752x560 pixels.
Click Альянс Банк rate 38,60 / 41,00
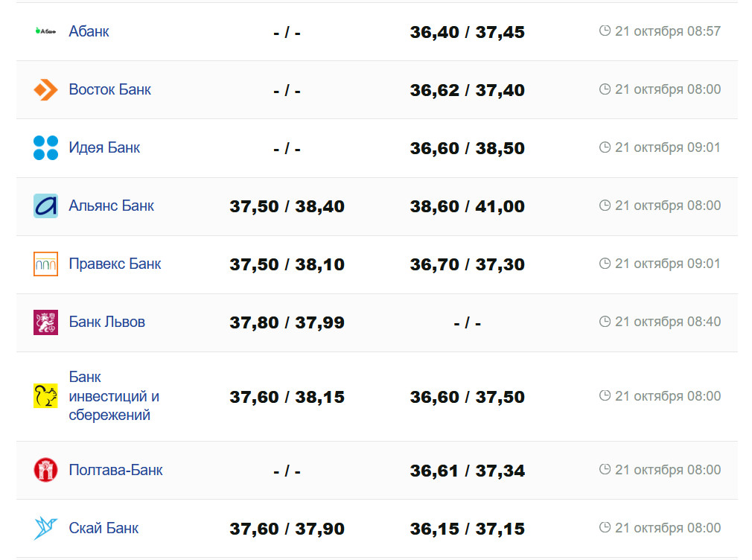(467, 206)
